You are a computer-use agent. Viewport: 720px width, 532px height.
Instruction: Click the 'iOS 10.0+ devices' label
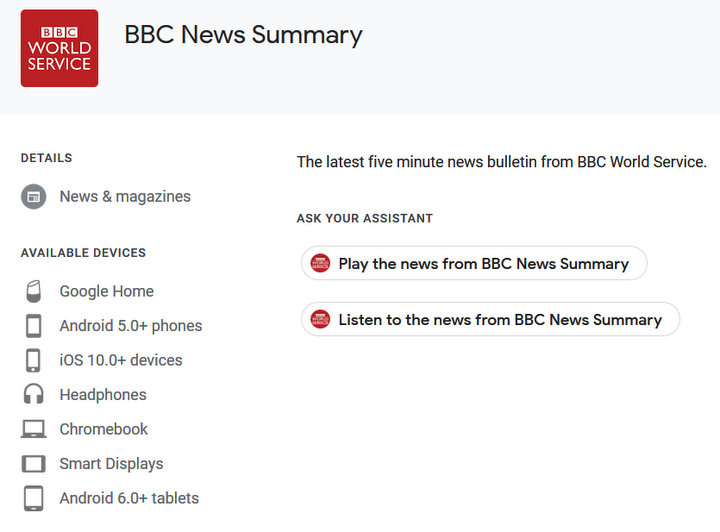point(121,360)
